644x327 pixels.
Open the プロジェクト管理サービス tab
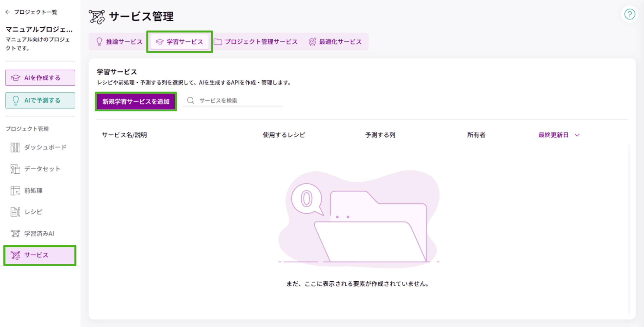(257, 41)
